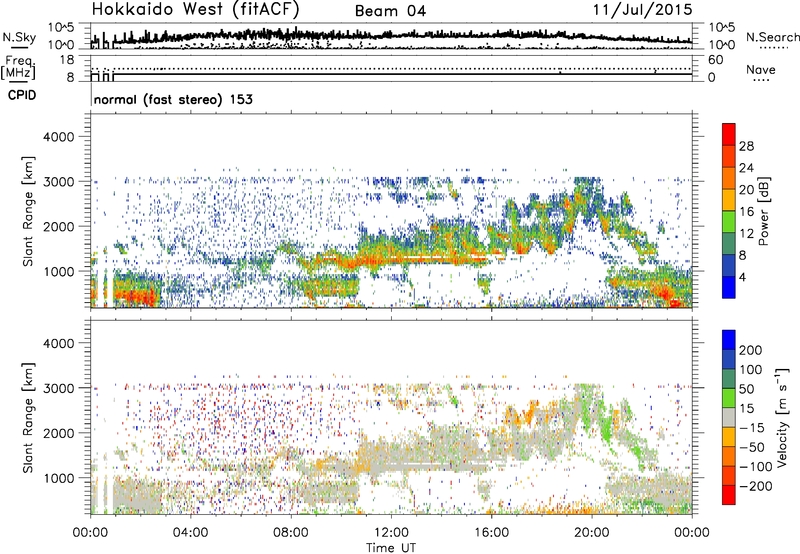Click the "Hokkaido West (fitACF)" plot title

(195, 10)
